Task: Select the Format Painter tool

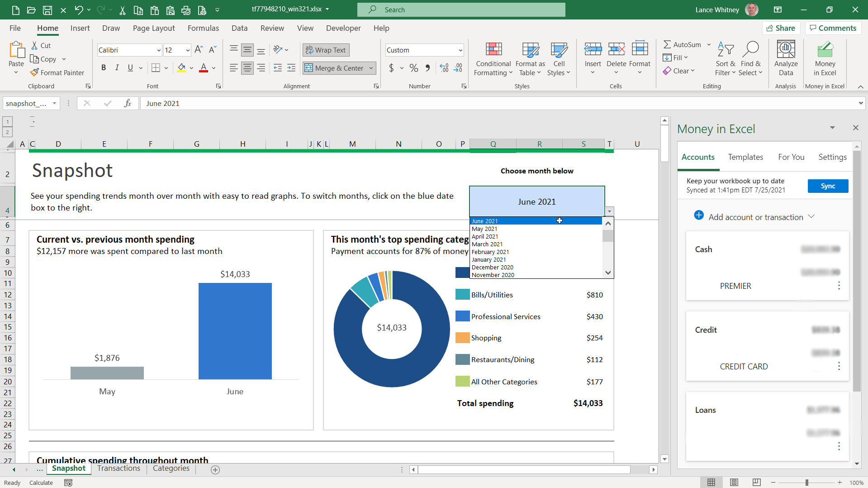Action: click(x=57, y=72)
